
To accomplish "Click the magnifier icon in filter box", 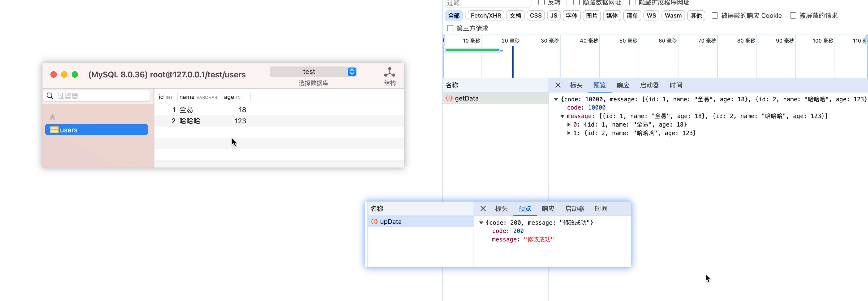I will pyautogui.click(x=50, y=96).
